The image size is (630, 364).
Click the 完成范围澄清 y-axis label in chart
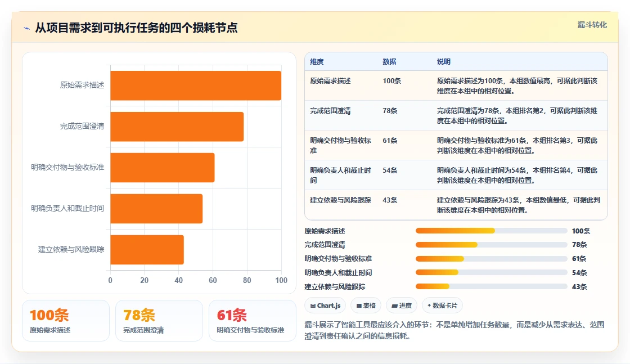point(82,126)
